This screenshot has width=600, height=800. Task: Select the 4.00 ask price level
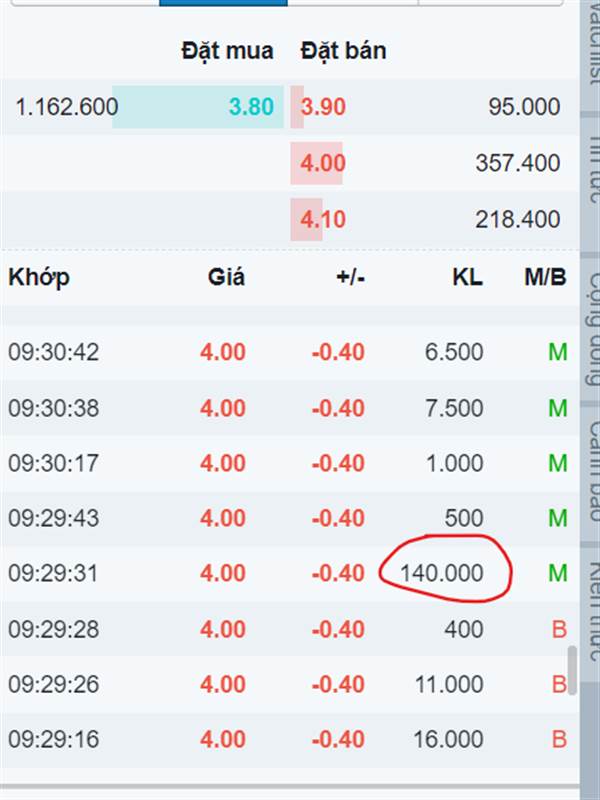point(323,163)
